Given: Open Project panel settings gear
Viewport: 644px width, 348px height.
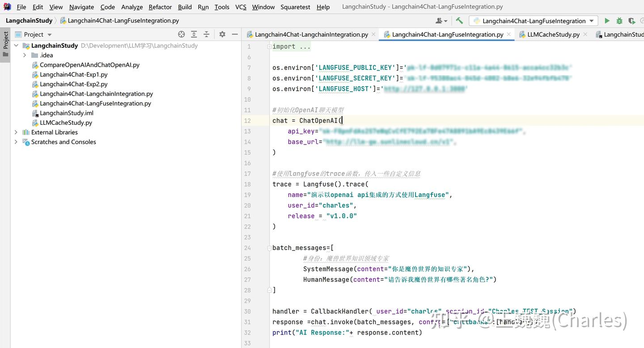Looking at the screenshot, I should point(222,34).
